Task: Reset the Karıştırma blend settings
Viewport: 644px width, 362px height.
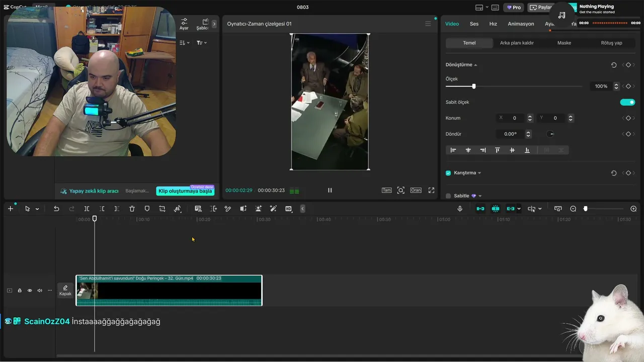Action: coord(614,173)
